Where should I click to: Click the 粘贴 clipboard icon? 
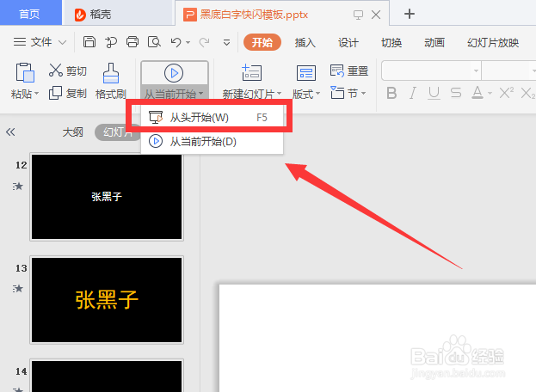(x=25, y=72)
